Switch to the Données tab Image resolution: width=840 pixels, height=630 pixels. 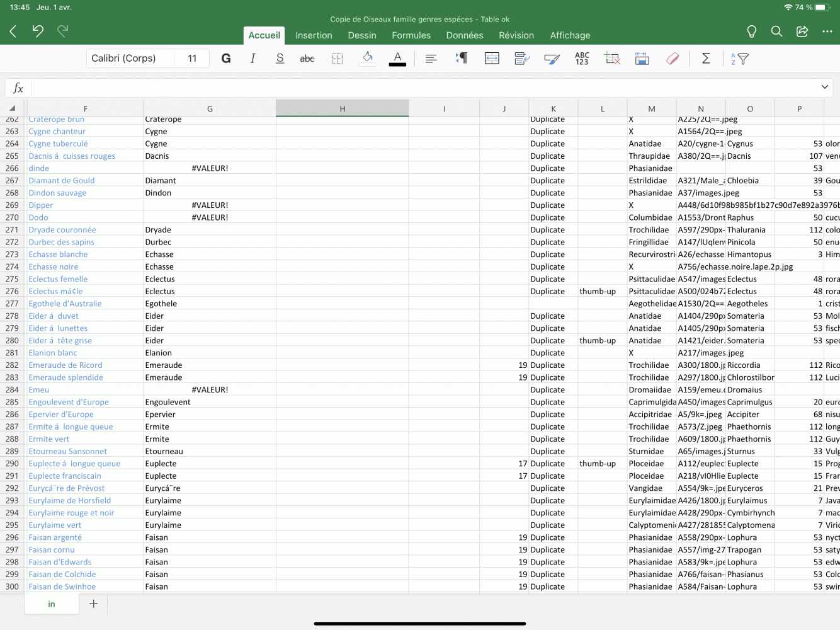pyautogui.click(x=465, y=35)
